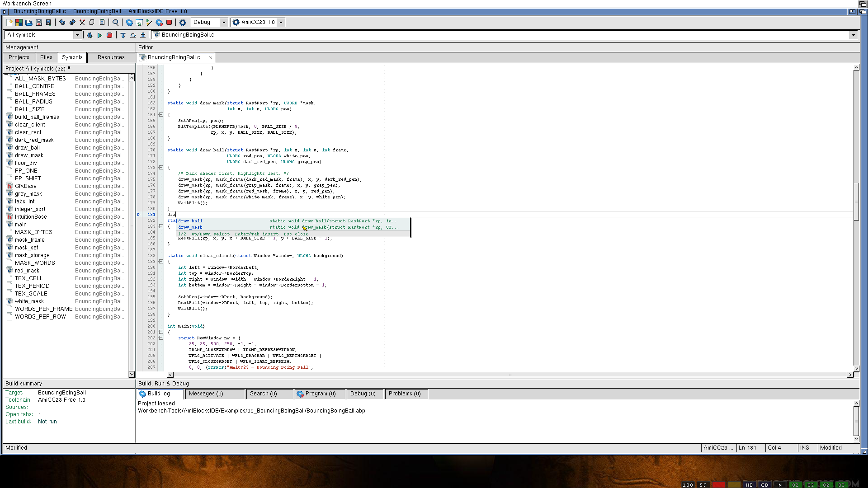Open the Debug (0) tab
Viewport: 868px width, 488px height.
pos(364,394)
